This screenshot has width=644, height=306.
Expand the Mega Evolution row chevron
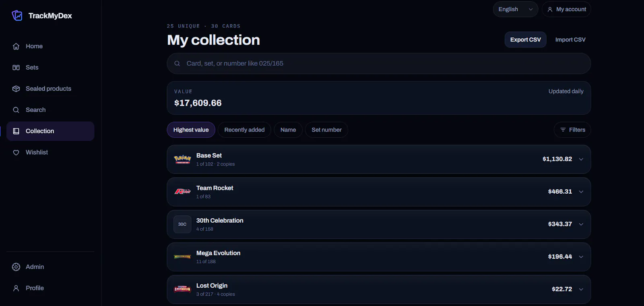click(x=581, y=257)
